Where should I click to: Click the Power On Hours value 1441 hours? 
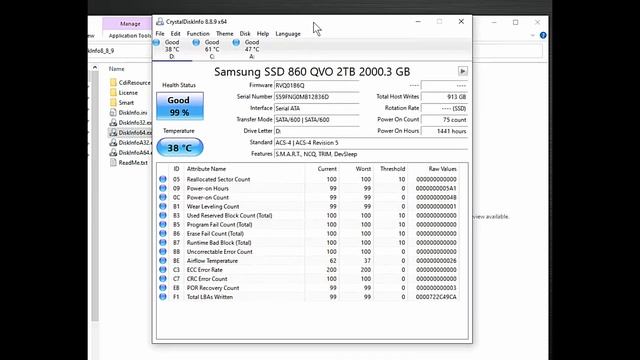[x=444, y=131]
